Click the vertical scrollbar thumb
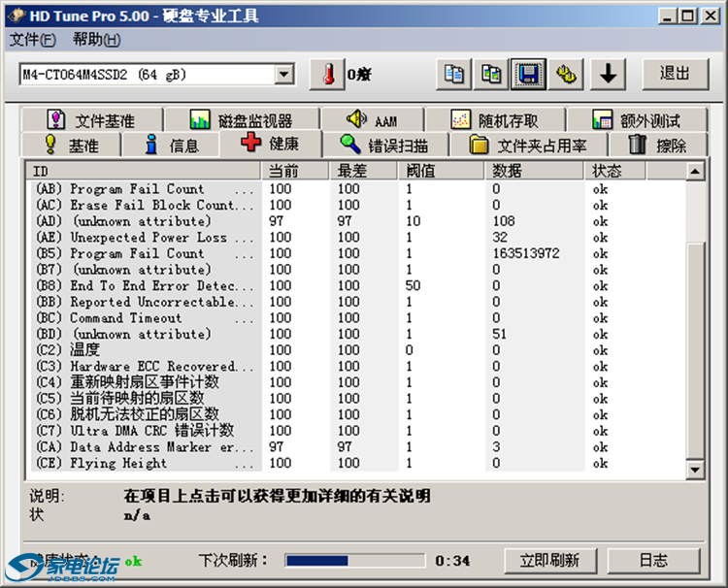 click(x=695, y=351)
